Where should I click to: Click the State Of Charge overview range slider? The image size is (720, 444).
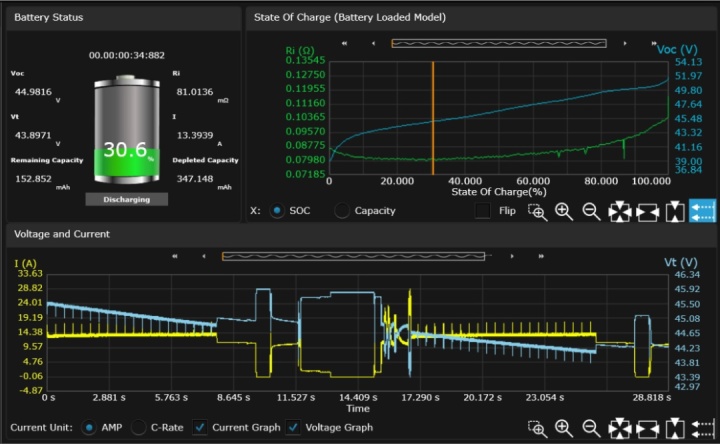click(498, 43)
